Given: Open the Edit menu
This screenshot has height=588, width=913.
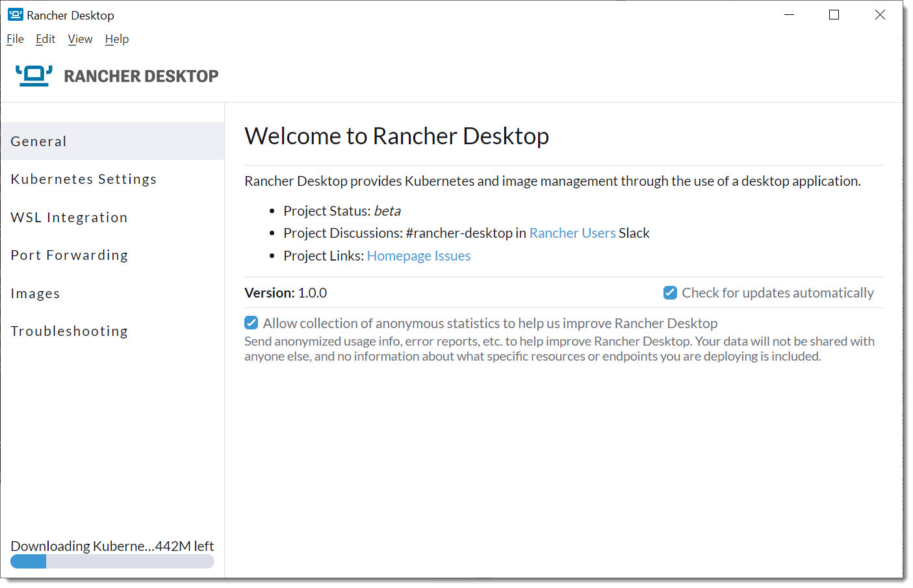Looking at the screenshot, I should click(45, 39).
